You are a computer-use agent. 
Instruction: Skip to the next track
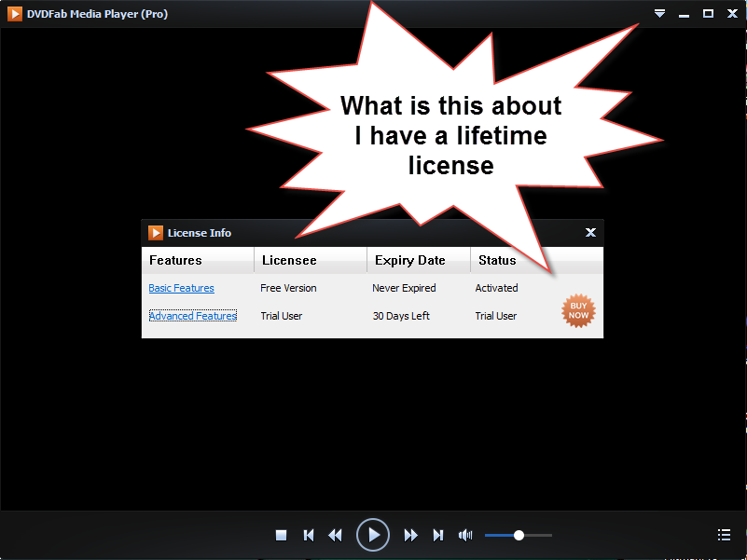(437, 535)
